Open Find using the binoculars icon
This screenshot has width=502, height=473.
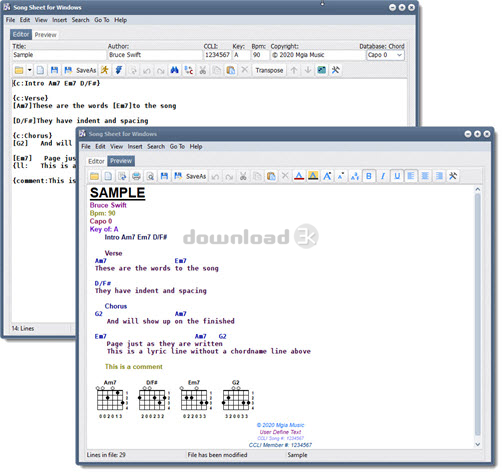tap(175, 70)
